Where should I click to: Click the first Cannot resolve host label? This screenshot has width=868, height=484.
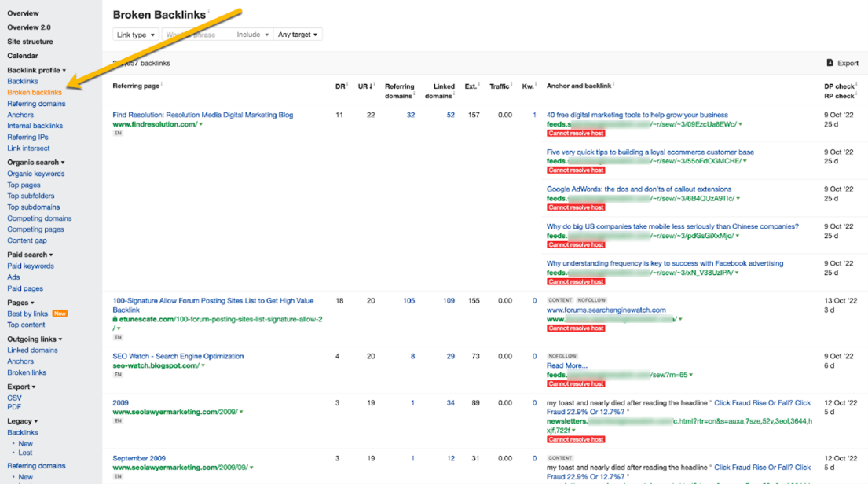click(576, 134)
